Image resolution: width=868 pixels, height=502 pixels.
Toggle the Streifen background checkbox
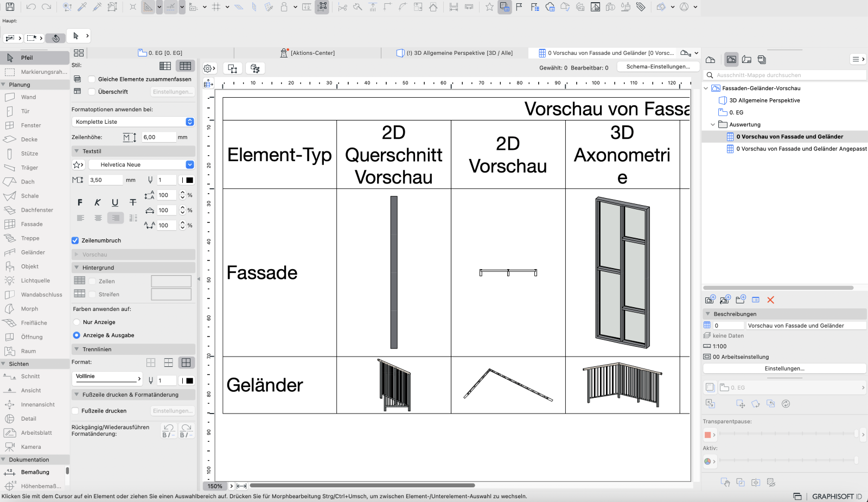tap(93, 294)
